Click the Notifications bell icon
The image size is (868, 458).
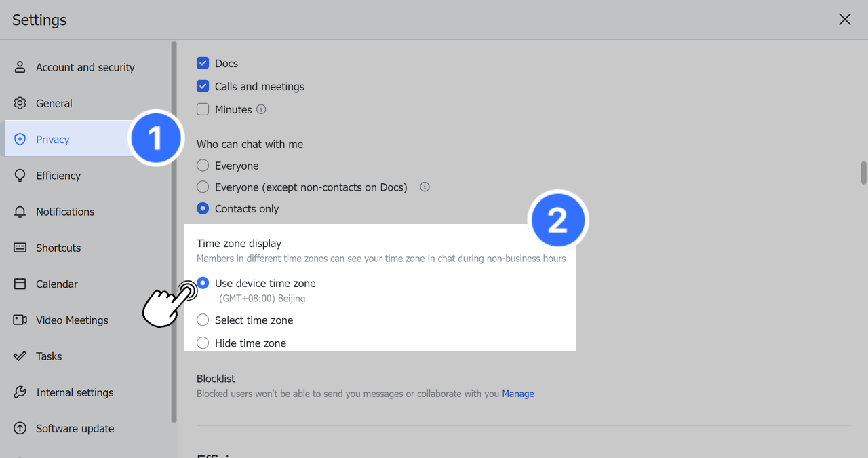20,212
